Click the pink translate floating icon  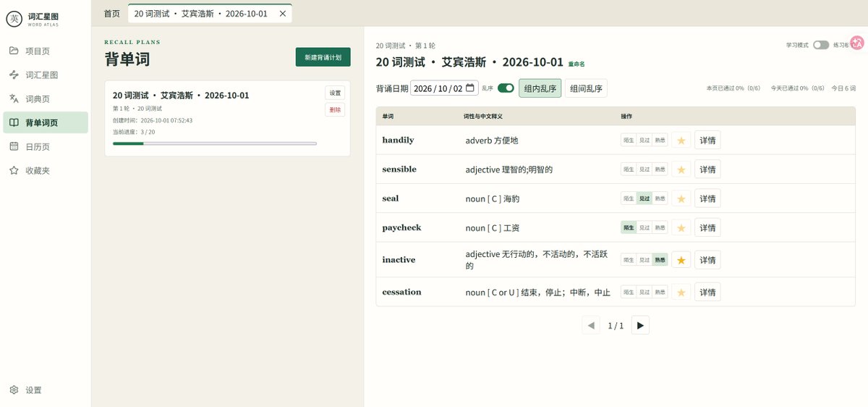tap(857, 43)
